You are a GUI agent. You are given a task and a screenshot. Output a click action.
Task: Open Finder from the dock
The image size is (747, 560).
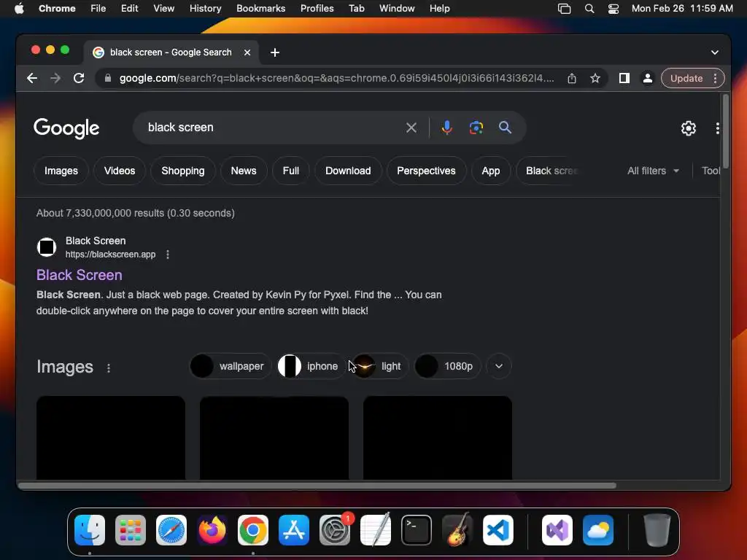coord(90,530)
